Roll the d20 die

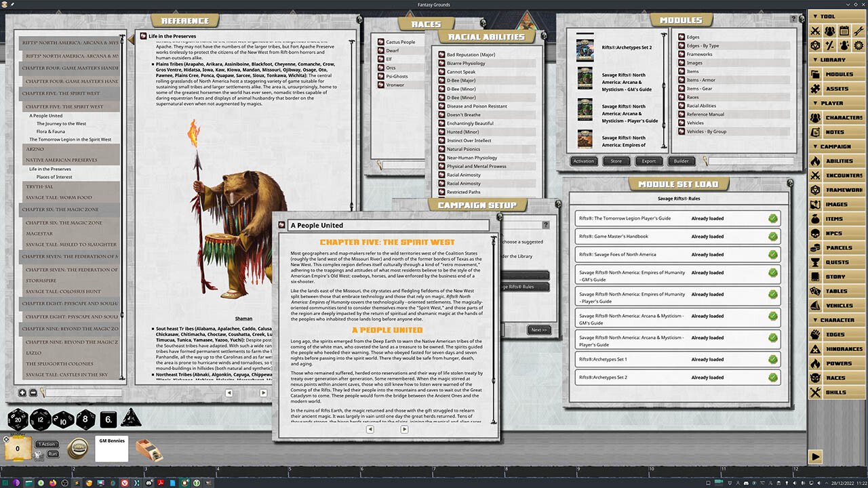point(18,420)
